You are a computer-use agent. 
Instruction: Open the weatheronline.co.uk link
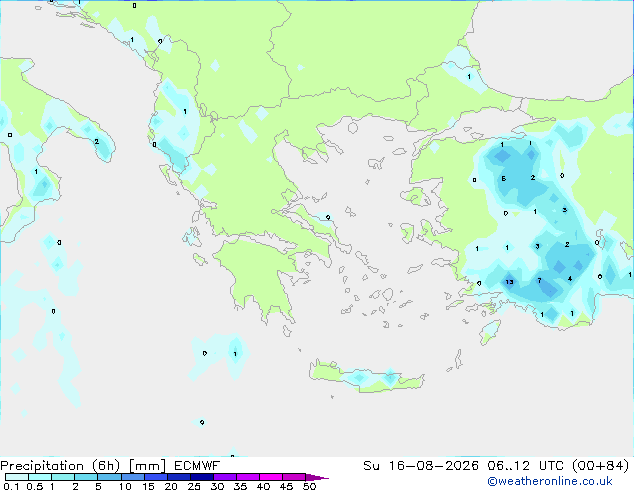[x=550, y=481]
